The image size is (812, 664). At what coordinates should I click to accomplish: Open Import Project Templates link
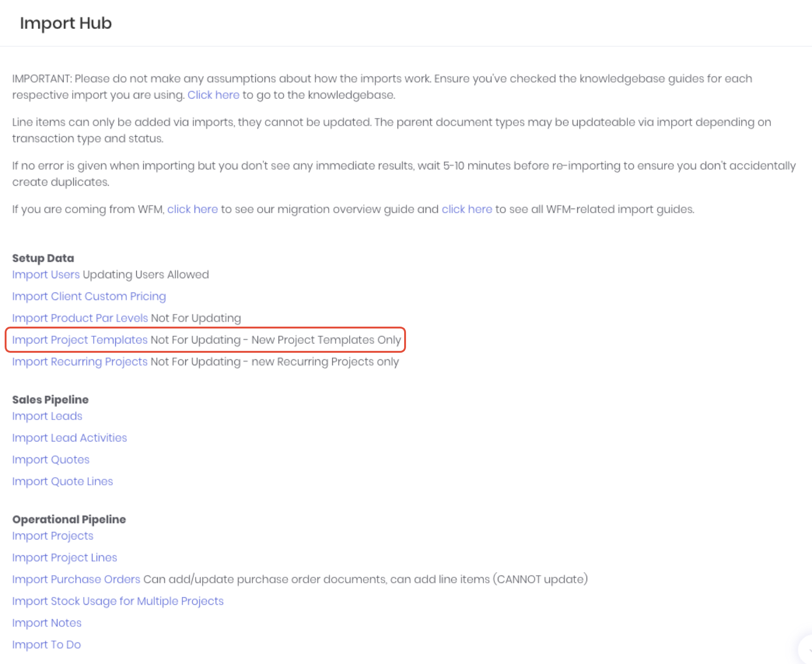[80, 340]
